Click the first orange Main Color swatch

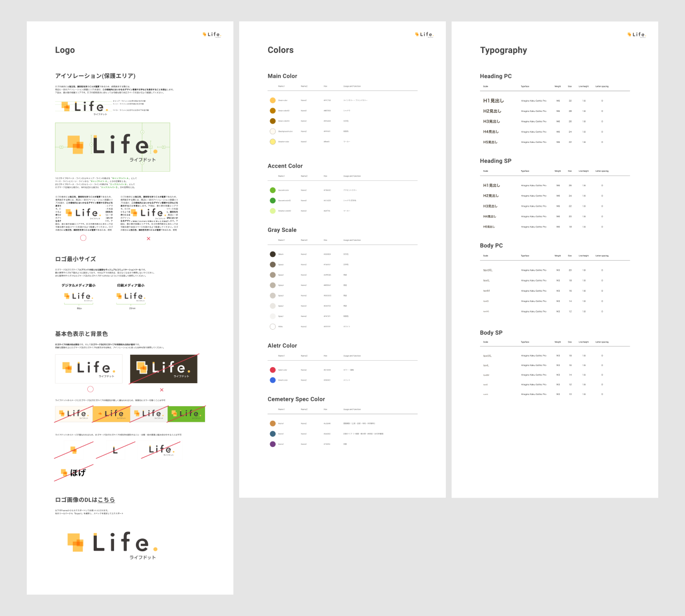coord(272,100)
